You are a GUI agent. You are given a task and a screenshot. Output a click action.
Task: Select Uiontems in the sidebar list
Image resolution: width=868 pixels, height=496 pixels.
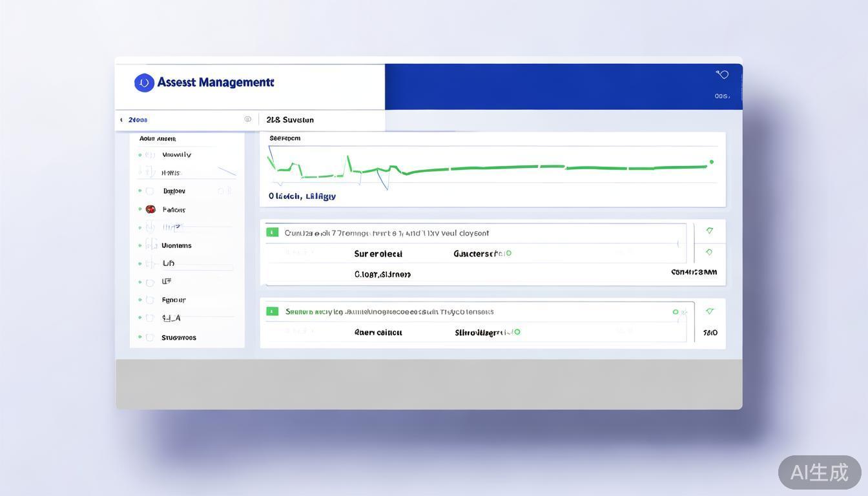pos(176,245)
